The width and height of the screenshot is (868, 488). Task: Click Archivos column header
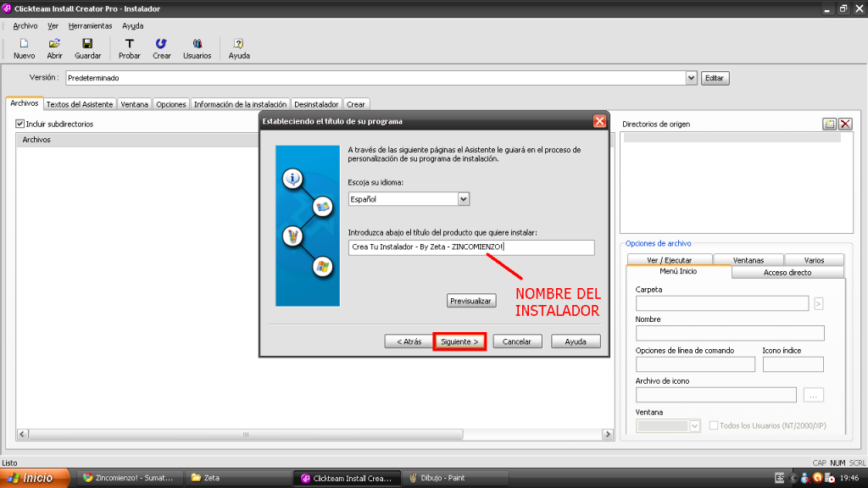[x=138, y=140]
